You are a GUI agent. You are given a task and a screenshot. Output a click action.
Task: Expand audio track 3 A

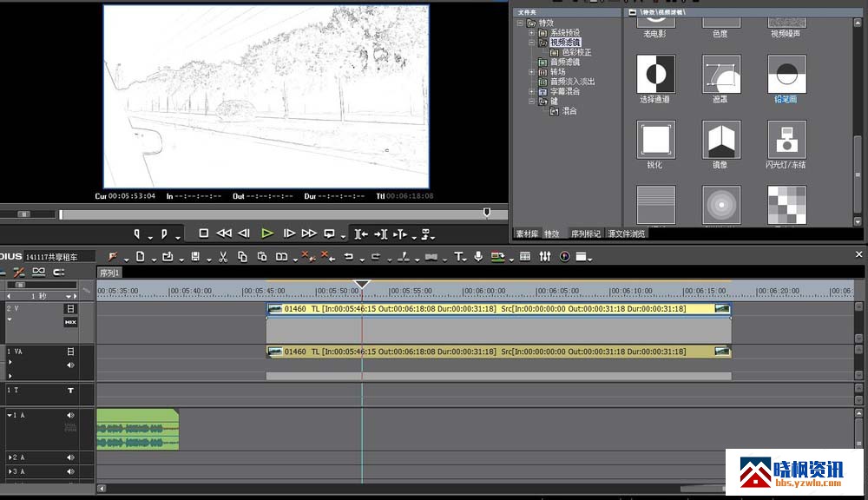10,471
